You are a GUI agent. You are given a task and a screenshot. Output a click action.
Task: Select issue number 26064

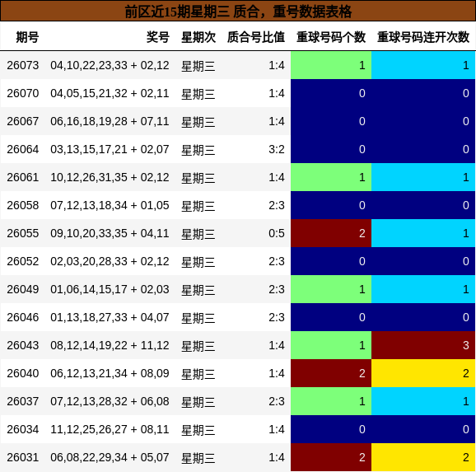[x=23, y=149]
